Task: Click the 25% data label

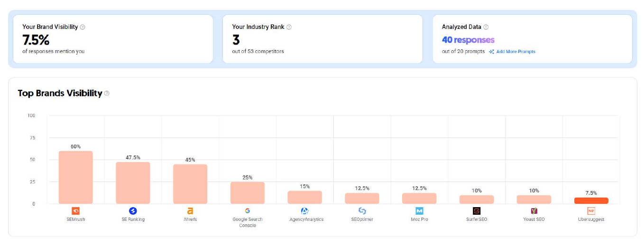Action: tap(248, 177)
